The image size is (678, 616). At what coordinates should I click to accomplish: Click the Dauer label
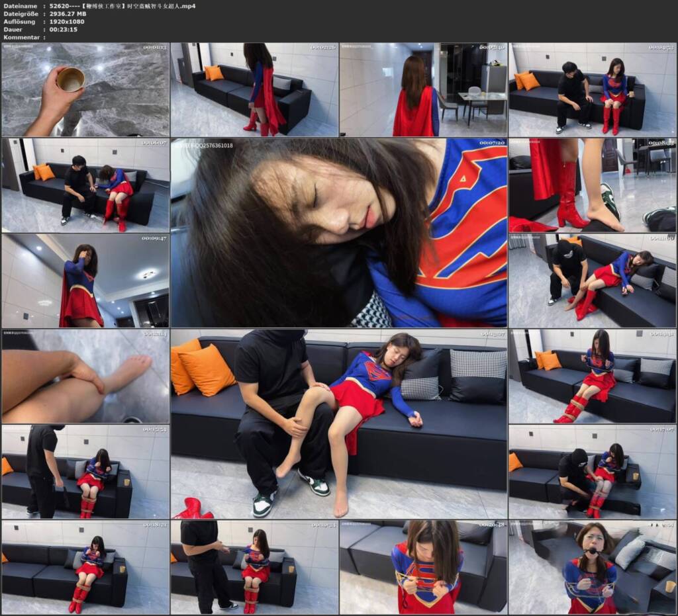click(x=13, y=29)
